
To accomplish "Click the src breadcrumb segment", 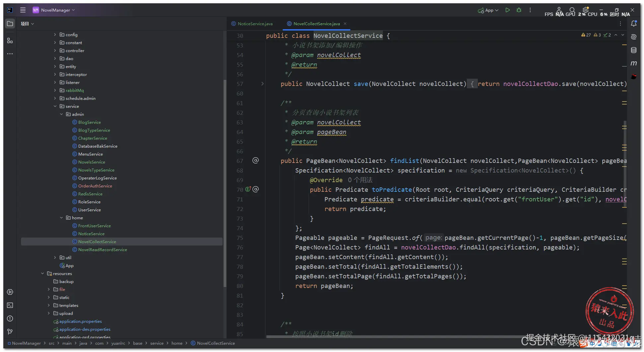I will [51, 343].
